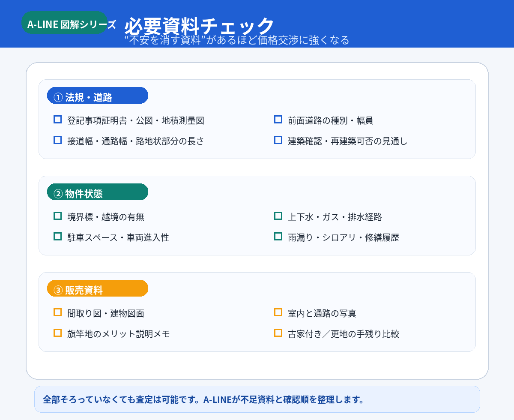
Task: Check the 登記事項証明書・公図・地積測量図 checkbox
Action: 57,120
